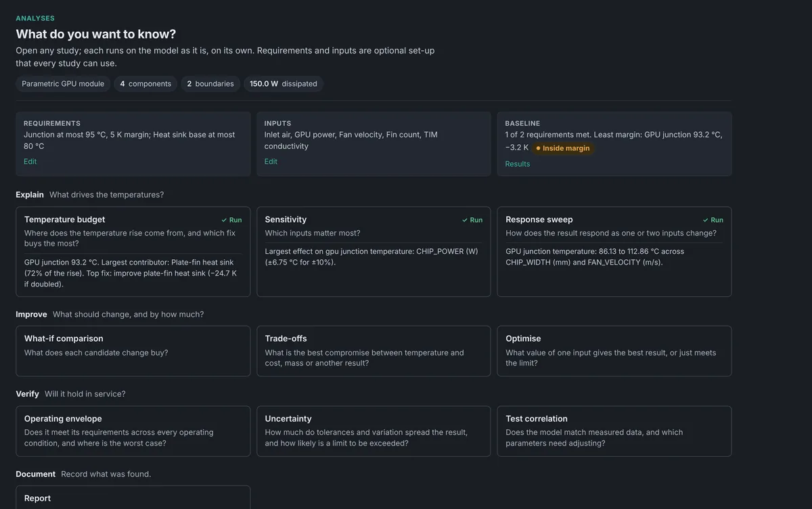Click Edit under Requirements
The height and width of the screenshot is (509, 812).
coord(30,162)
